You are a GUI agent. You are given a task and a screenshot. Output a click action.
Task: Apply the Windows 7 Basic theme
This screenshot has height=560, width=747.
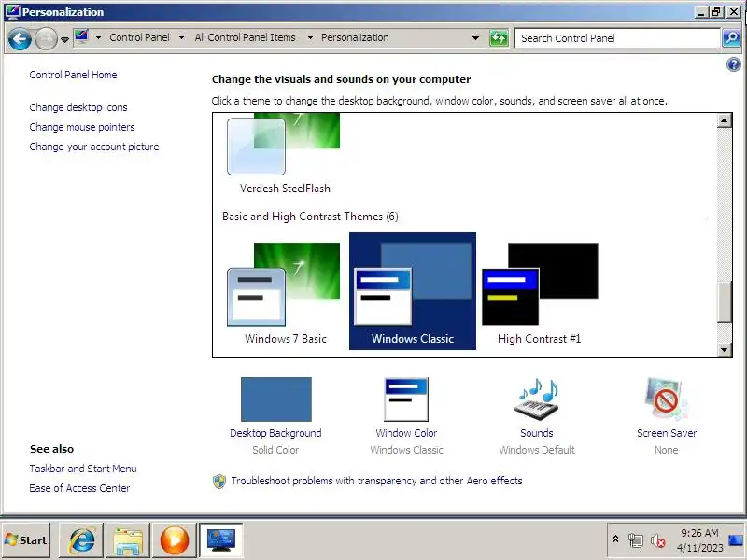click(285, 291)
